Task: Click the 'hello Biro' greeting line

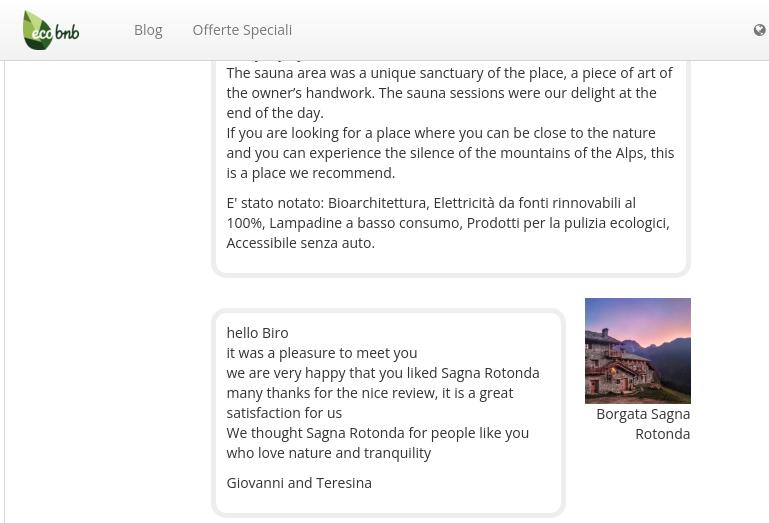Action: 257,333
